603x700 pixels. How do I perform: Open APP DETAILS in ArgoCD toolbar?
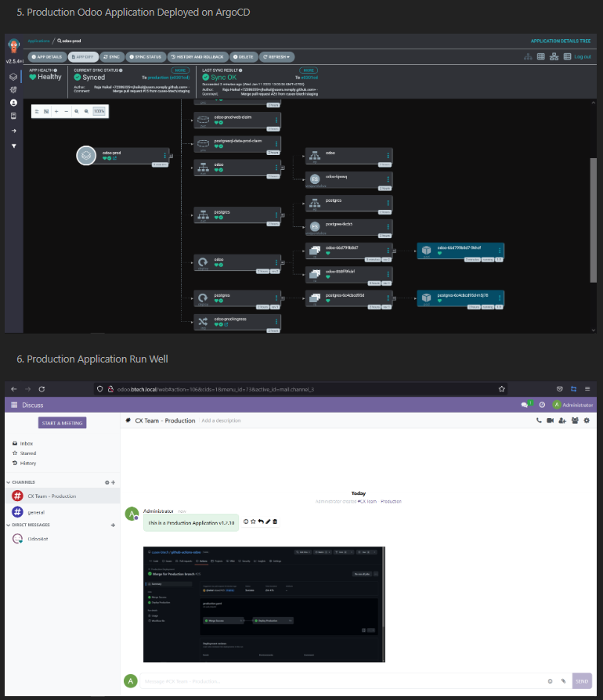[47, 57]
